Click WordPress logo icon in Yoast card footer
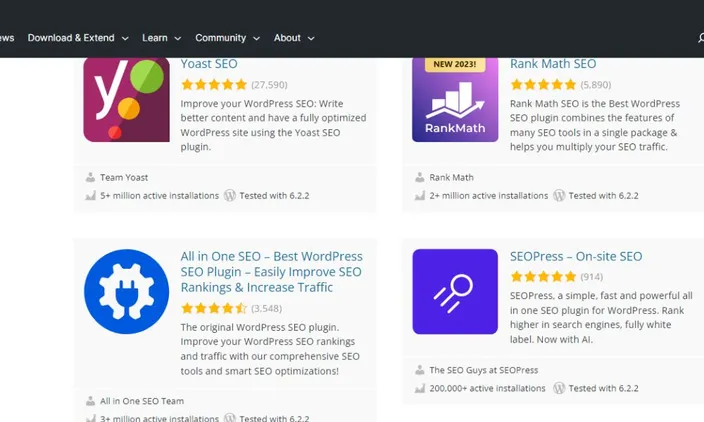The height and width of the screenshot is (422, 704). pyautogui.click(x=230, y=196)
